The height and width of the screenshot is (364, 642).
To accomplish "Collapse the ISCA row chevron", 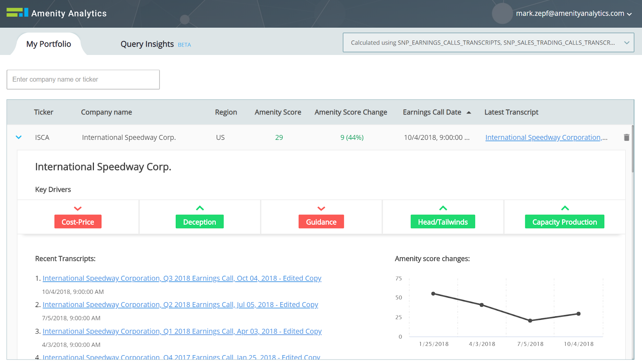I will click(18, 137).
